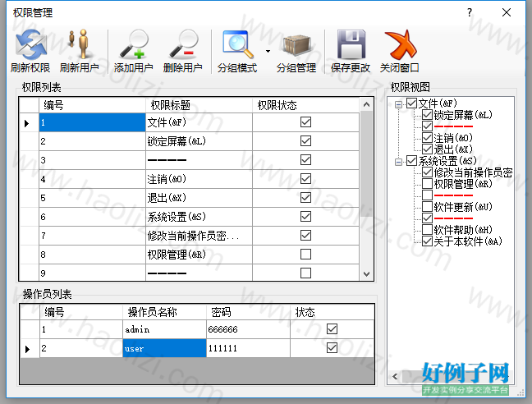The image size is (532, 404).
Task: Enable 权限状态 checkbox in row 9
Action: coord(305,273)
